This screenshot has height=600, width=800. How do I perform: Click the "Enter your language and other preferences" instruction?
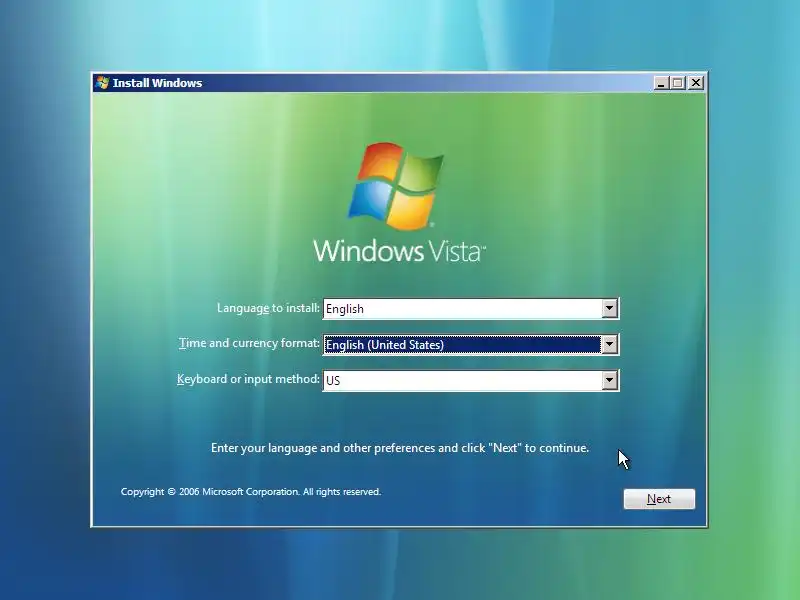pyautogui.click(x=400, y=448)
